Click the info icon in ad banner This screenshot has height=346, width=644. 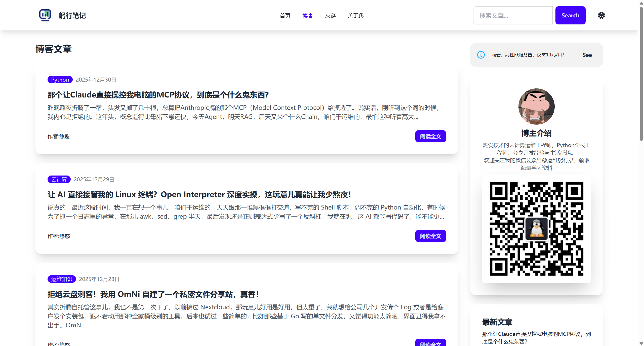(x=481, y=55)
